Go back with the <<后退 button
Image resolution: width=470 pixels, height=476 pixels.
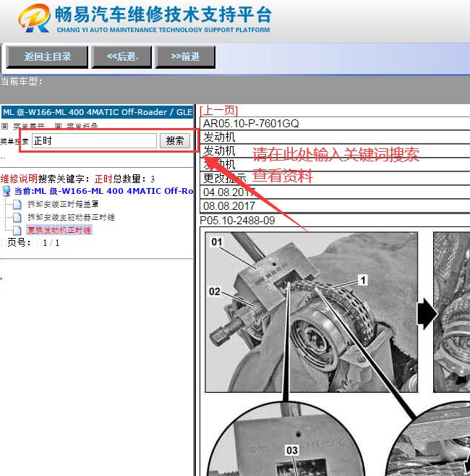[x=121, y=56]
